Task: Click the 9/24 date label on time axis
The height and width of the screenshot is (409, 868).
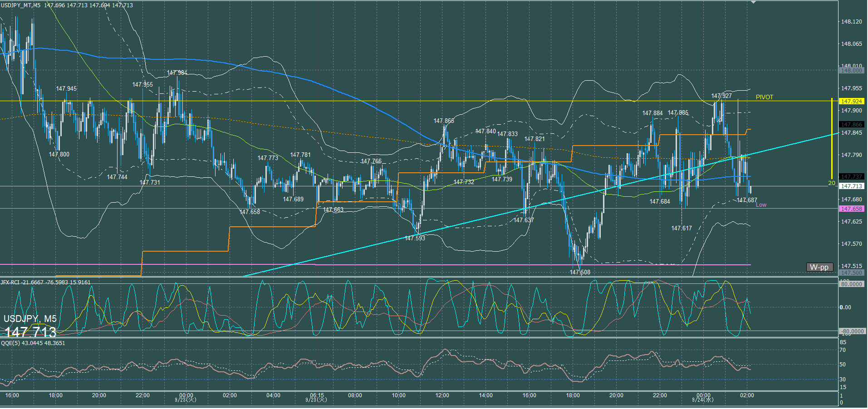Action: click(x=703, y=399)
